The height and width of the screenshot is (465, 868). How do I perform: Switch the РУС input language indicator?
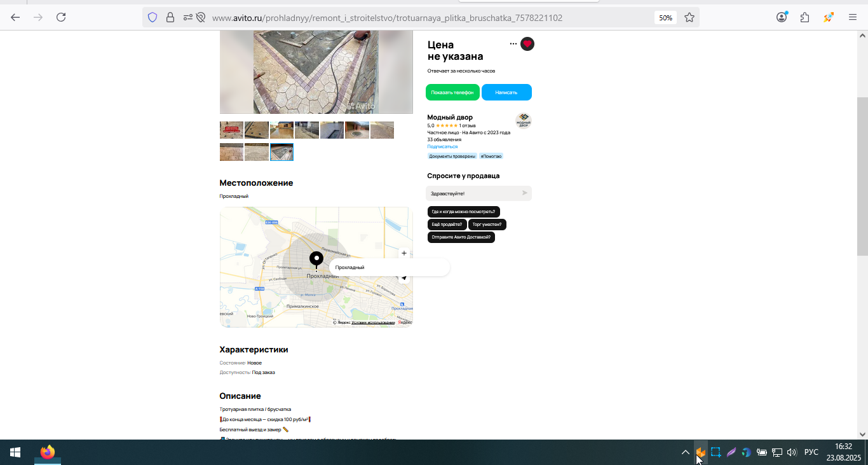(x=811, y=452)
